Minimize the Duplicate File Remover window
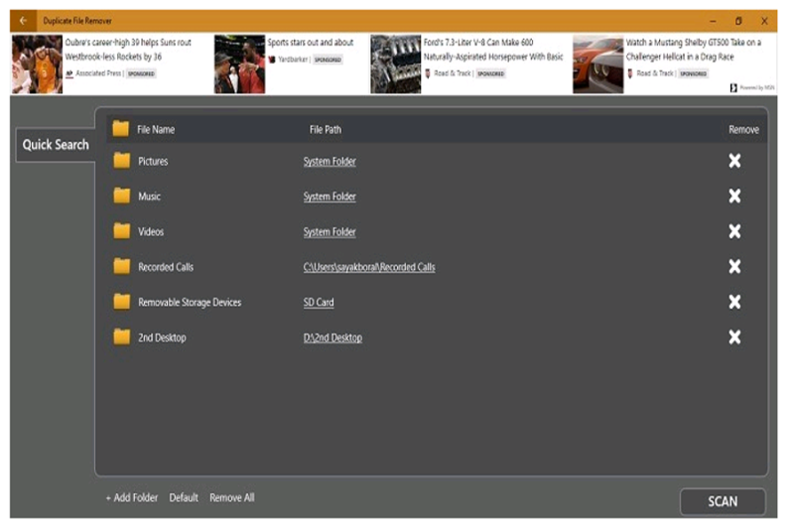 coord(713,21)
